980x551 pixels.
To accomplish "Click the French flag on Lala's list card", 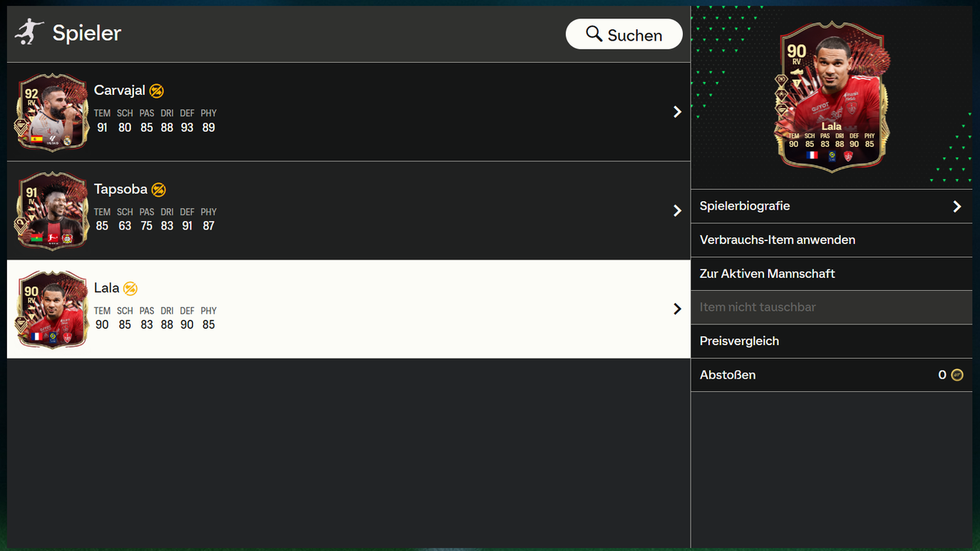I will pos(35,336).
